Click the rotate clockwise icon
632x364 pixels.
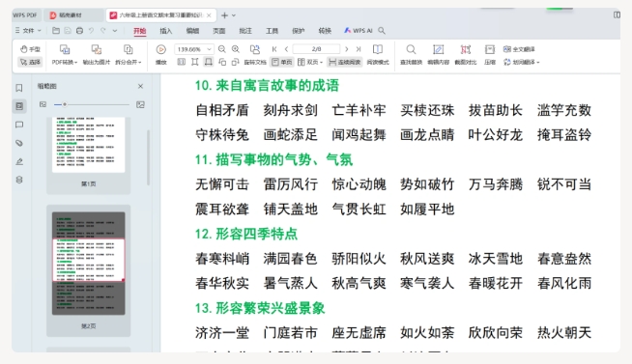[x=236, y=62]
